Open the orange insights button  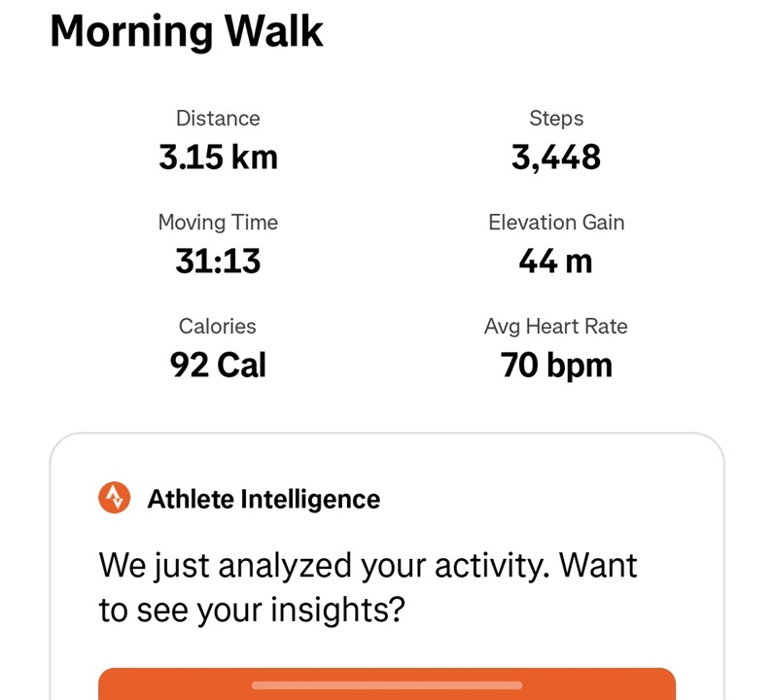click(387, 683)
